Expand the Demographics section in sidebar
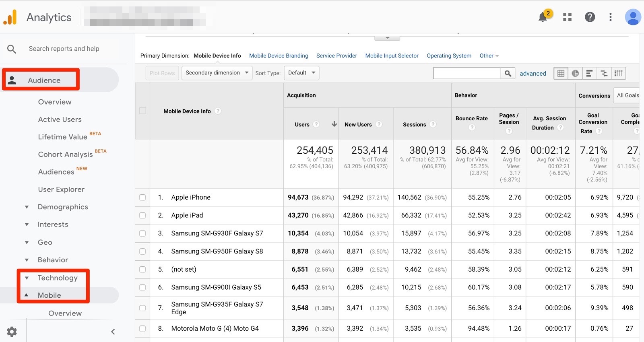644x342 pixels. 63,207
